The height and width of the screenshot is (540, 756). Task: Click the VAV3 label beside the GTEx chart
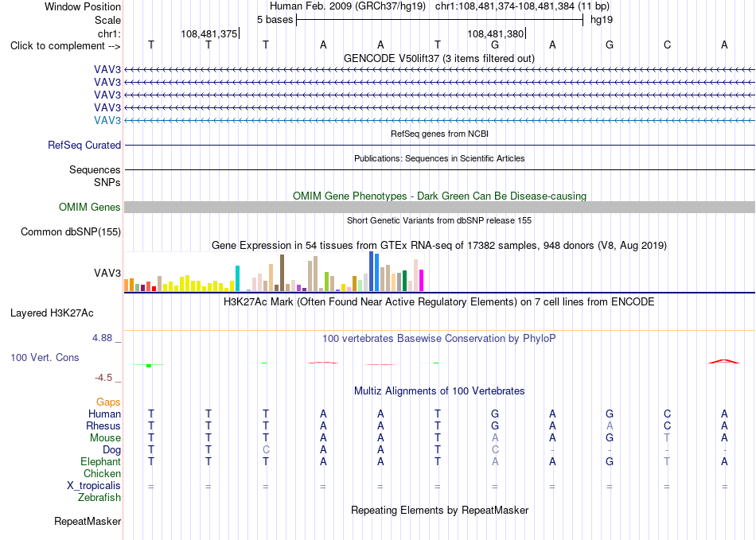[107, 273]
